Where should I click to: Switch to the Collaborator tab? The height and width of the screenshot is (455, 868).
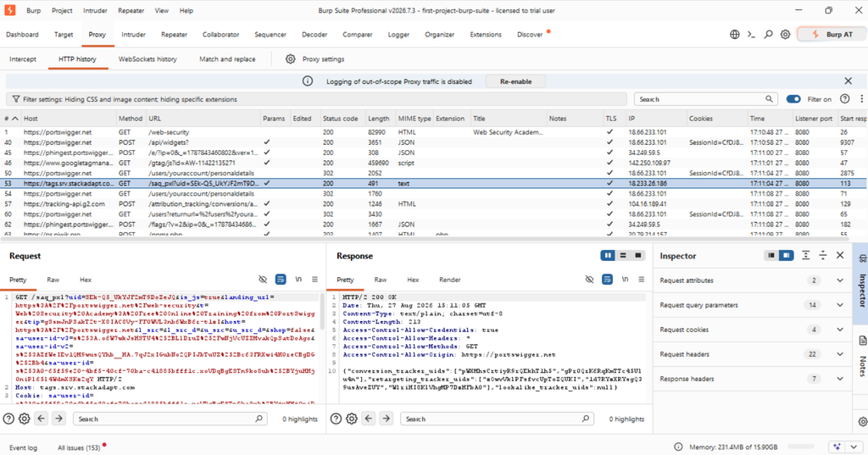tap(221, 35)
